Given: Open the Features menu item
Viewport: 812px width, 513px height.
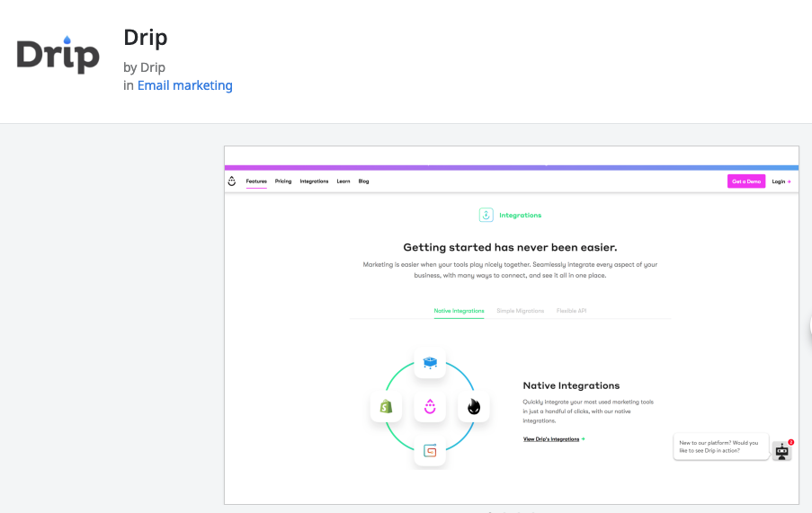Looking at the screenshot, I should pos(256,181).
